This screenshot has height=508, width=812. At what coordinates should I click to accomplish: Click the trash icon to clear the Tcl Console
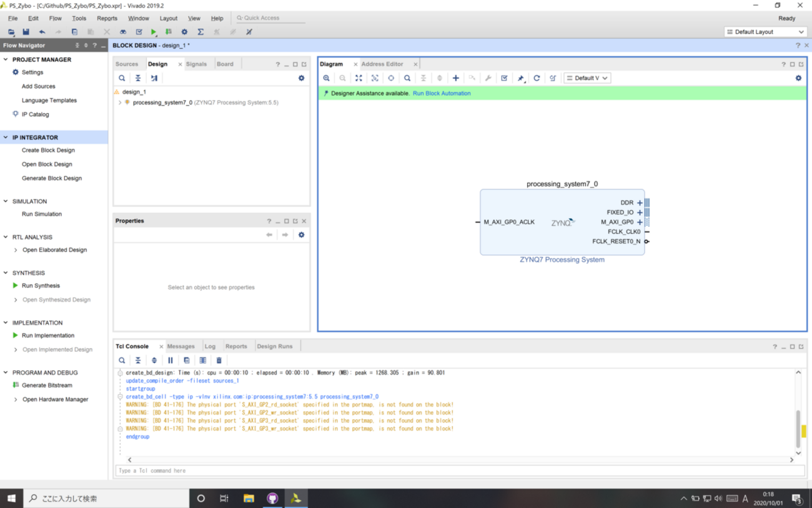coord(219,361)
